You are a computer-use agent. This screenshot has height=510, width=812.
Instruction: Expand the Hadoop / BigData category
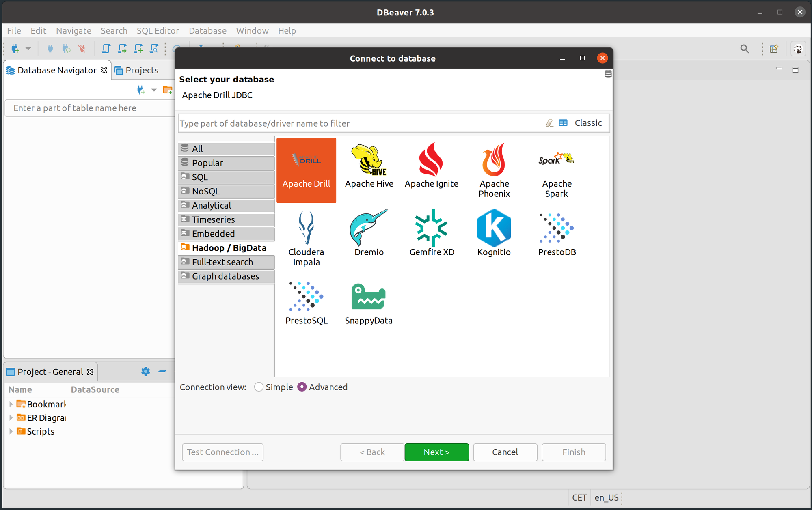[x=227, y=247]
